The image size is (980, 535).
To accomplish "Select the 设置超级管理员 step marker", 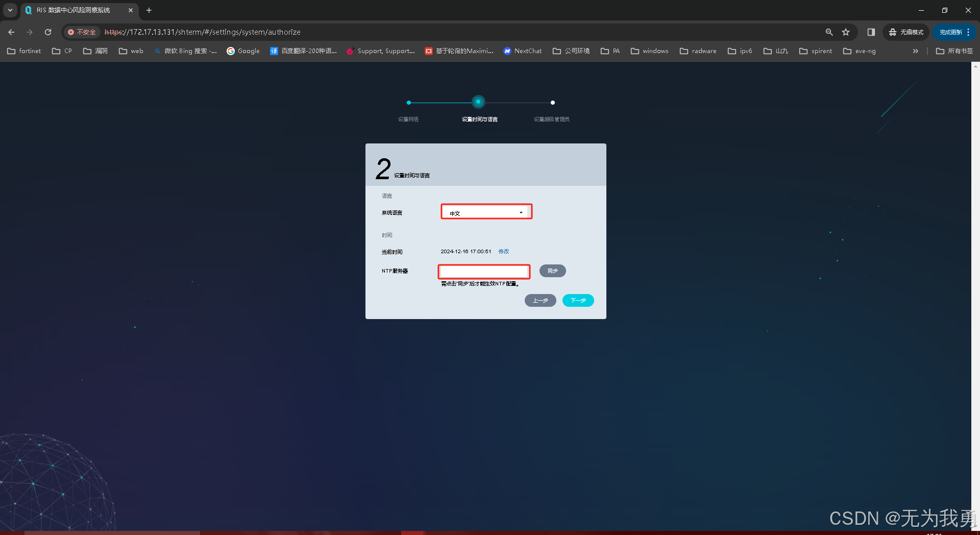I will point(552,103).
